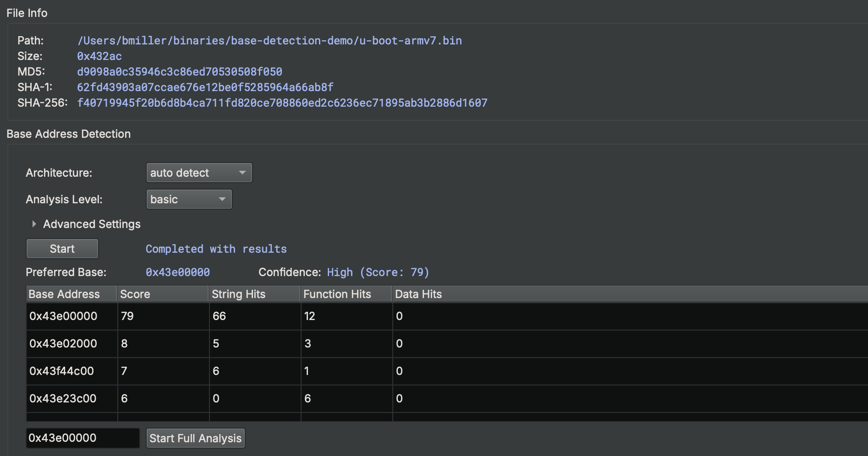Open the Architecture auto detect dropdown
Screen dimensions: 868x456
(198, 173)
